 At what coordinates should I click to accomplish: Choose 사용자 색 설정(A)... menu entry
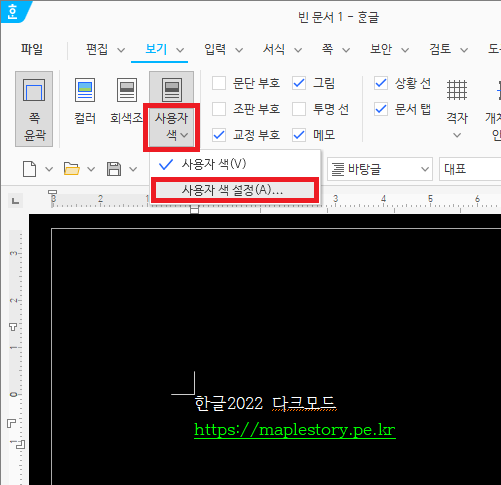(235, 190)
